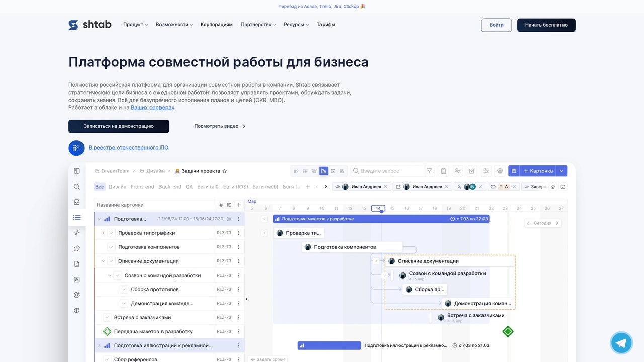Open search from the left sidebar
Viewport: 644px width, 362px height.
[x=76, y=187]
